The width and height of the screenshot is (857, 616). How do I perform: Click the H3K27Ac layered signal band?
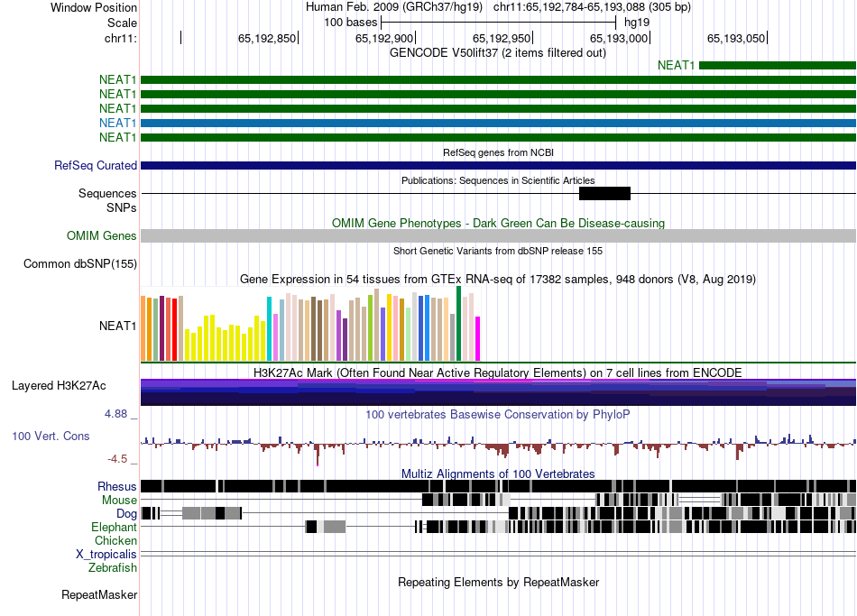[498, 392]
